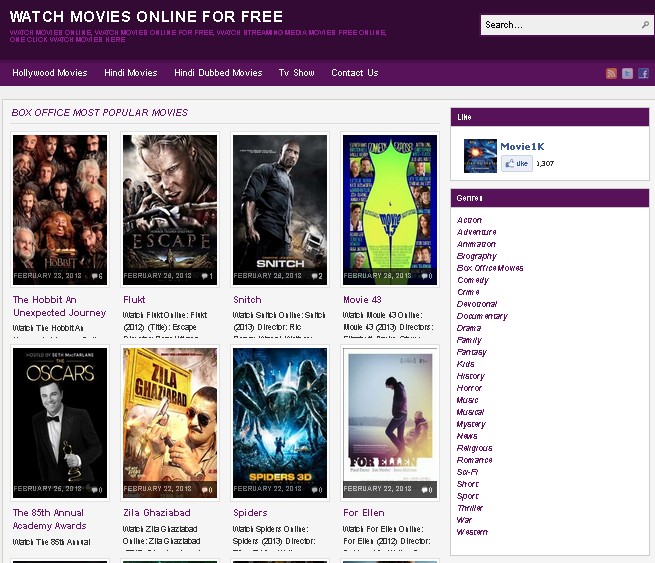Open Hindi Movies menu
This screenshot has width=655, height=563.
click(131, 73)
